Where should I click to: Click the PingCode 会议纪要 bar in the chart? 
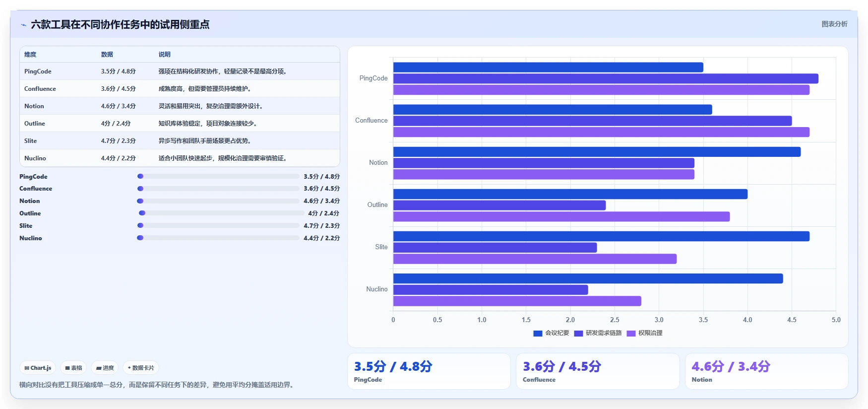[x=548, y=67]
